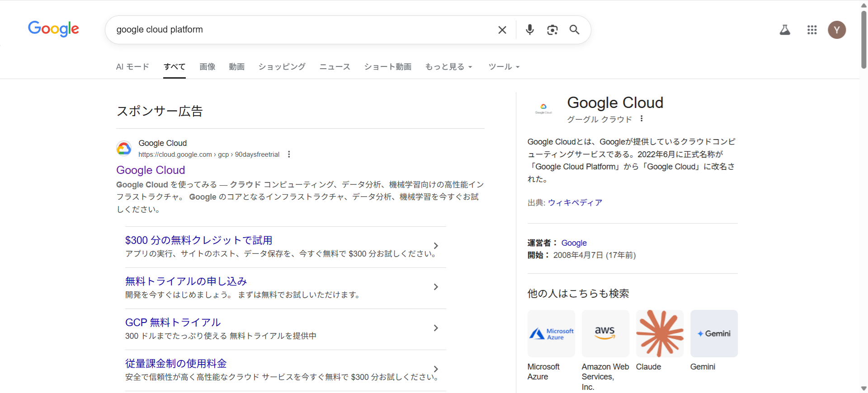This screenshot has height=393, width=868.
Task: Click inside the search query input field
Action: coord(298,30)
